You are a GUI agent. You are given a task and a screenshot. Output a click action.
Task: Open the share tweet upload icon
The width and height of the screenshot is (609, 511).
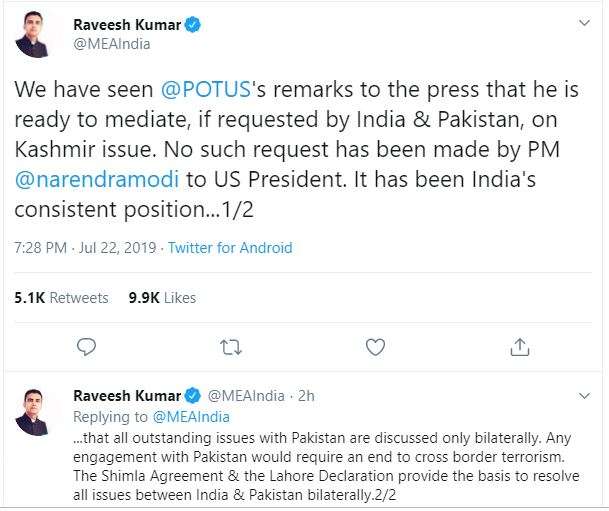click(x=520, y=347)
